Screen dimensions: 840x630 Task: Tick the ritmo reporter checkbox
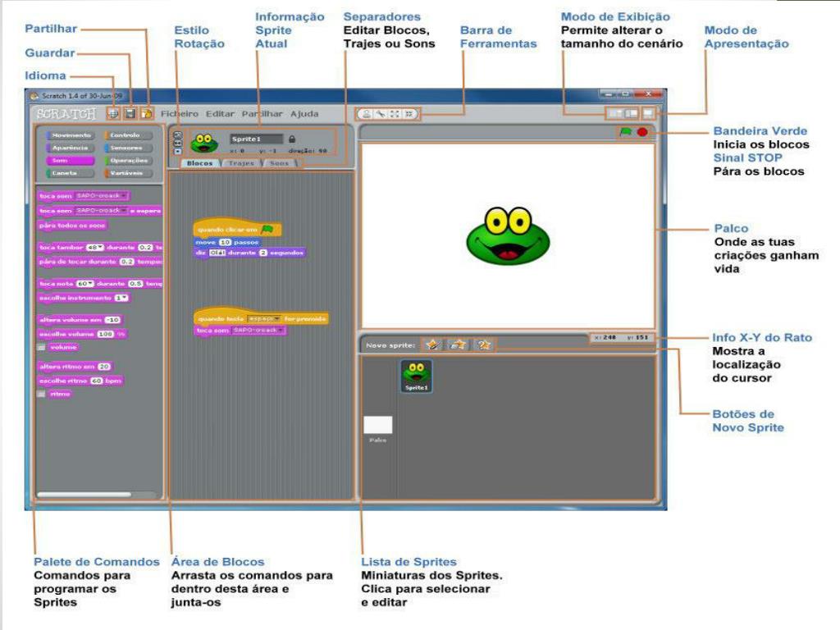(x=41, y=394)
